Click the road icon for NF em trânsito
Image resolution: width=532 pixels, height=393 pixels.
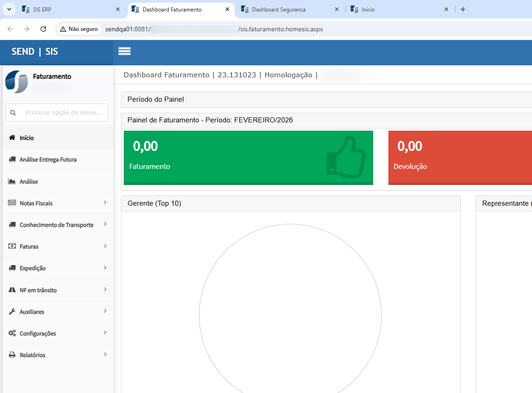(12, 290)
